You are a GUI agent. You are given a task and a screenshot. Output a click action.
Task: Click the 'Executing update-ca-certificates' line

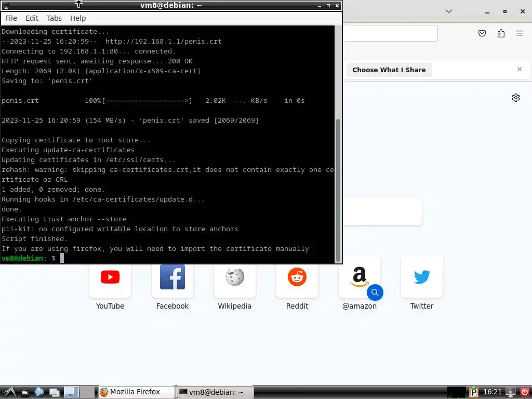(68, 150)
